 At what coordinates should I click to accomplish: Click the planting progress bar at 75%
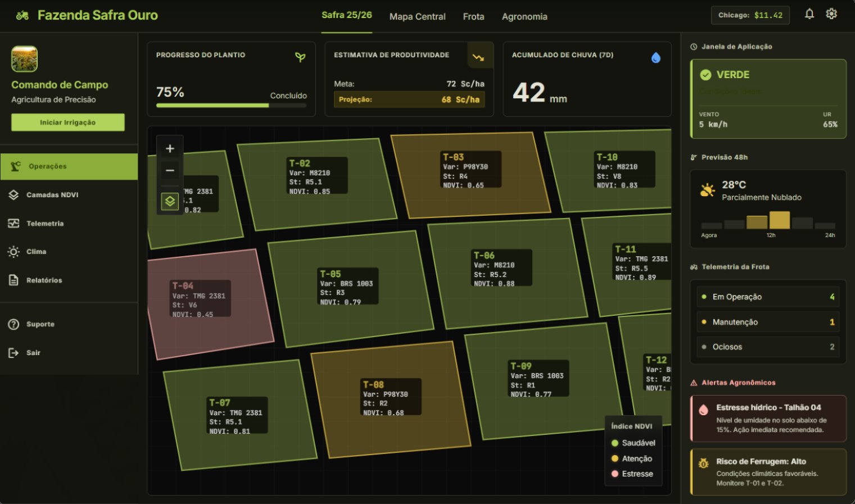pyautogui.click(x=232, y=105)
